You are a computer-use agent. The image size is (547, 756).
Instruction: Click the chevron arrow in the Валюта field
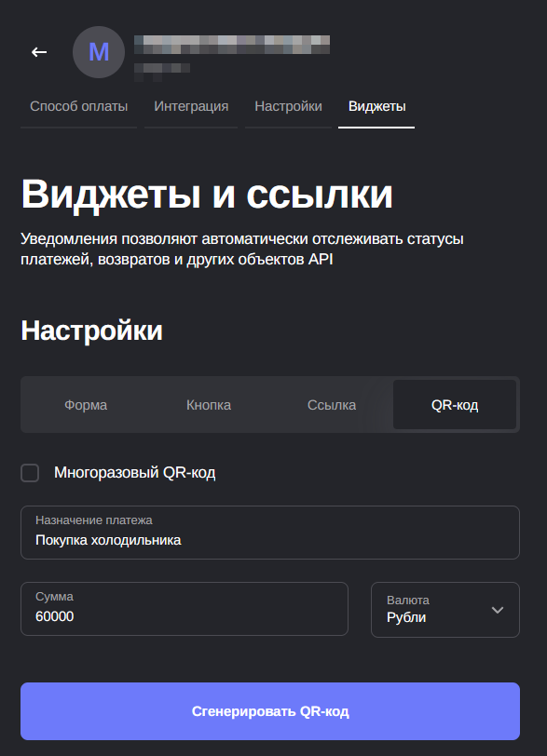498,610
